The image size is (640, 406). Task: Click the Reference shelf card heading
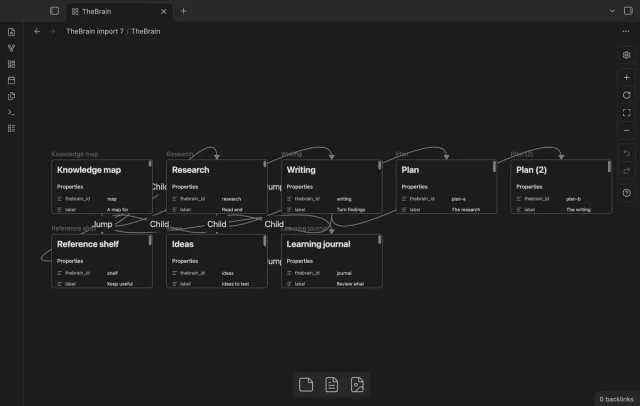88,244
